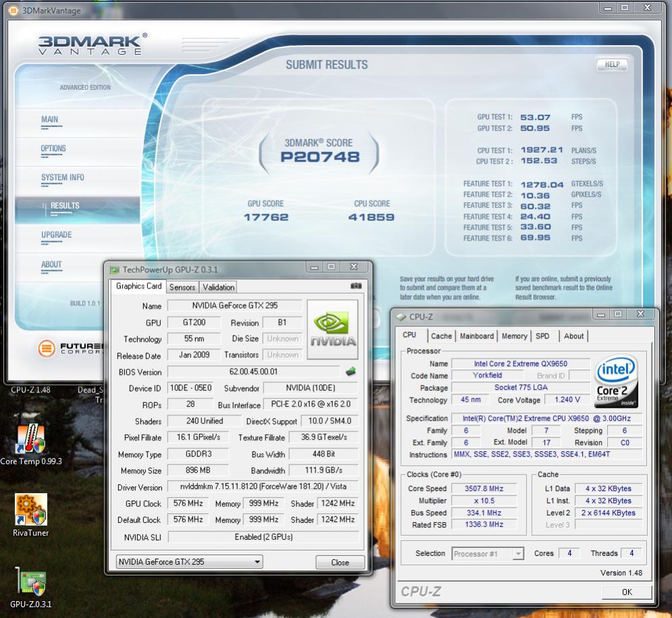Click the GPU-Z title bar icon
672x618 pixels.
tap(114, 269)
